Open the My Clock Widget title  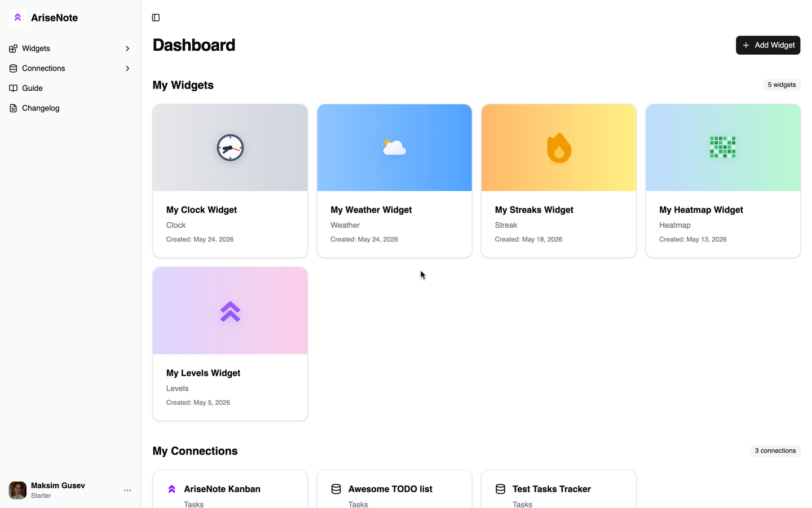pos(201,210)
